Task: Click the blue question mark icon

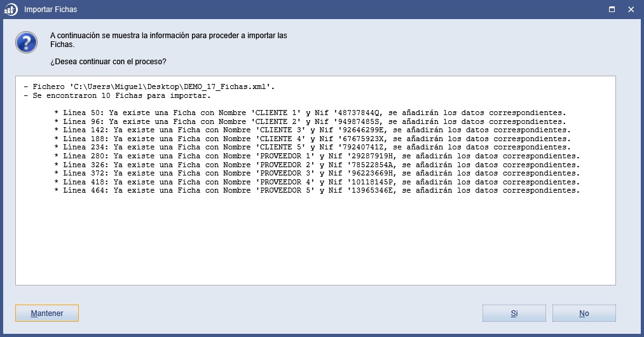Action: coord(26,43)
